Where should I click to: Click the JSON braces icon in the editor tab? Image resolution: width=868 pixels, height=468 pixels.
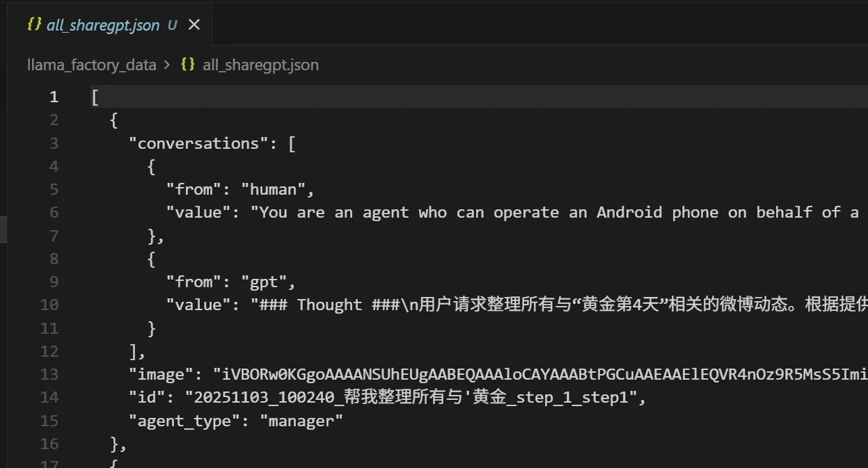click(33, 25)
